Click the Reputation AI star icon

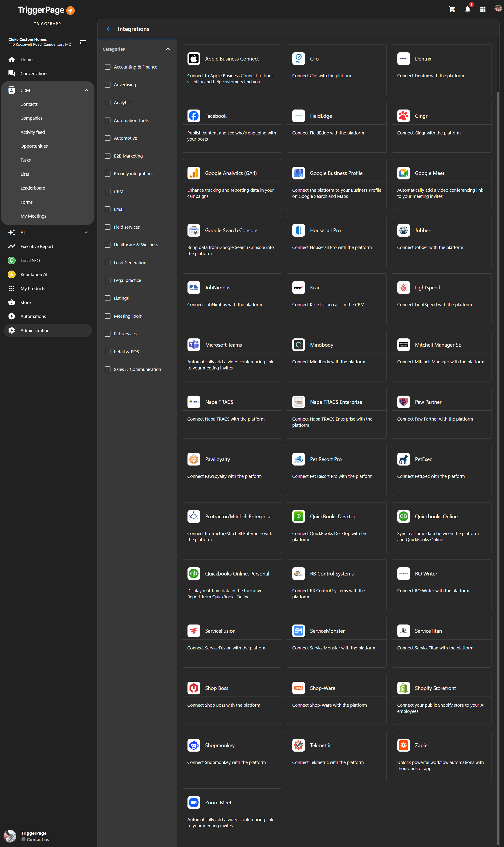click(x=12, y=275)
